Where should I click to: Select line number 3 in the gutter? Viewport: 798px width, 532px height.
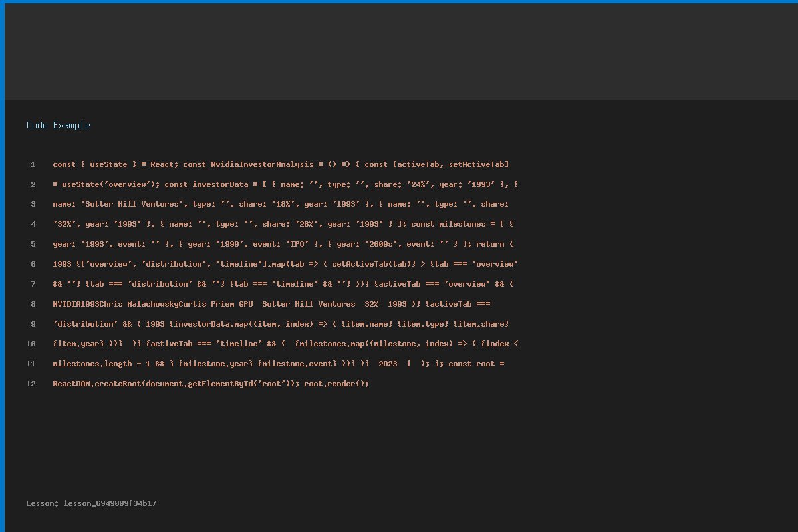pos(33,204)
